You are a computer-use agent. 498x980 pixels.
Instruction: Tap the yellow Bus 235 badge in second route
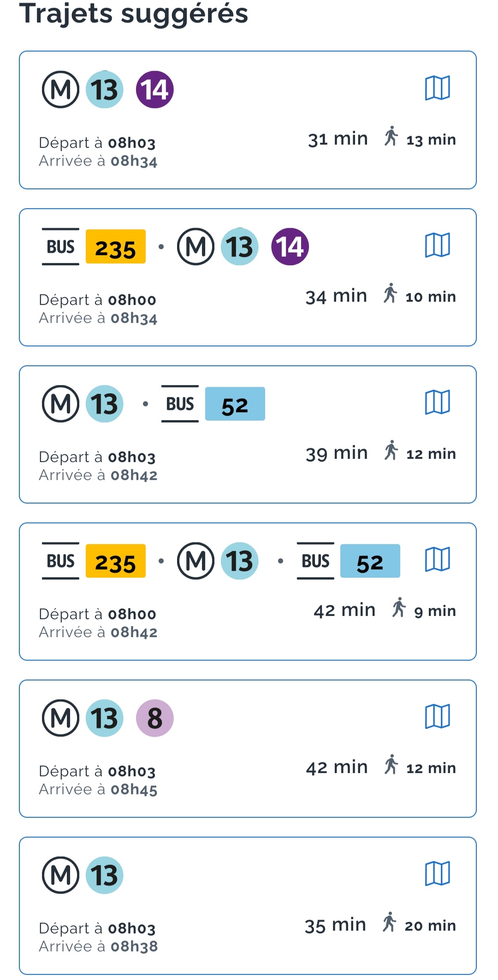click(116, 247)
